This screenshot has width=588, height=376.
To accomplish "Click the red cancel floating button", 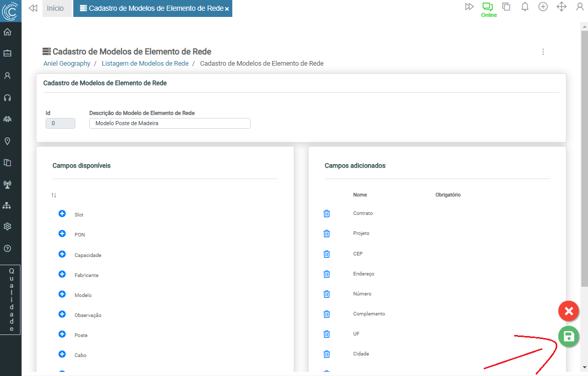I will coord(569,311).
